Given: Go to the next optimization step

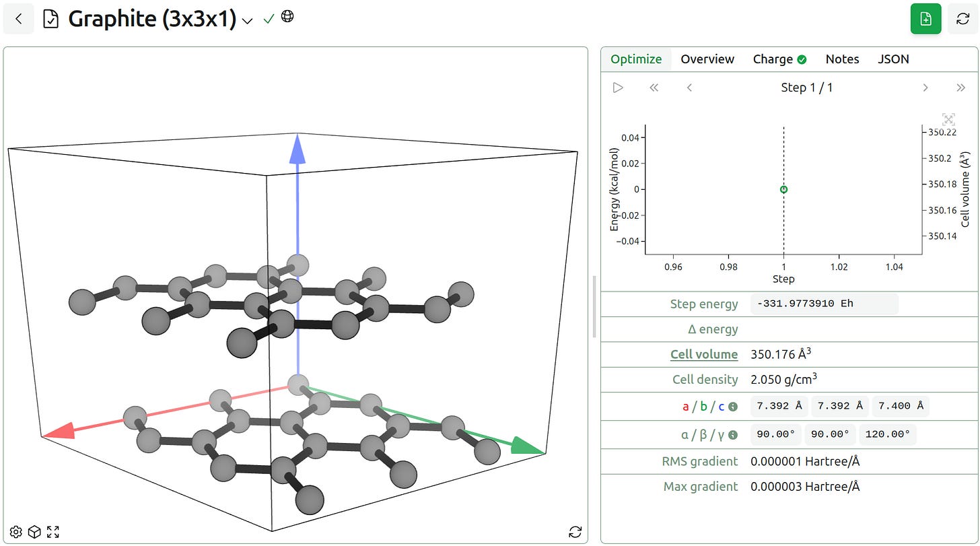Looking at the screenshot, I should (925, 88).
